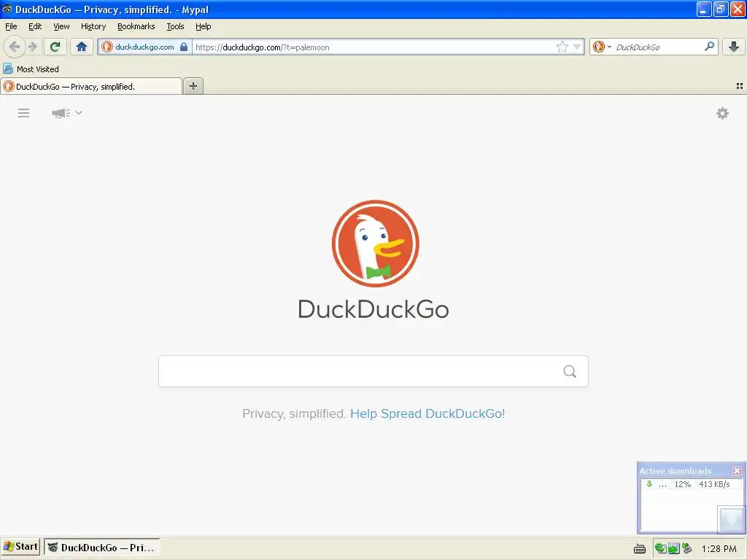
Task: Click the first green network tray icon
Action: (x=659, y=548)
